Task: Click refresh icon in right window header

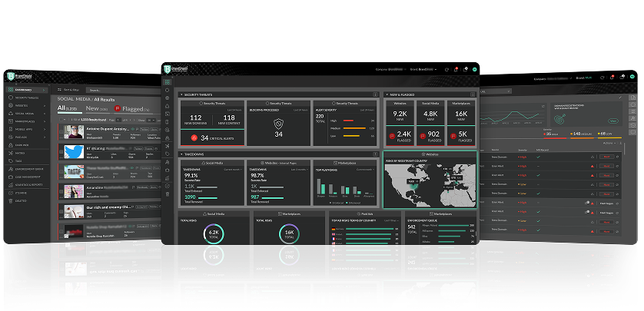Action: pos(602,77)
